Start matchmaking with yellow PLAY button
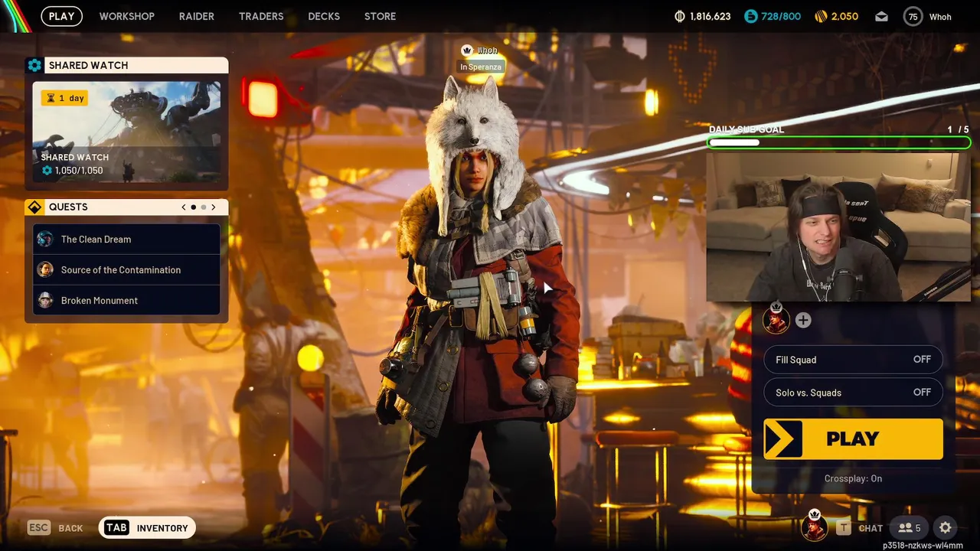Image resolution: width=980 pixels, height=551 pixels. click(853, 439)
